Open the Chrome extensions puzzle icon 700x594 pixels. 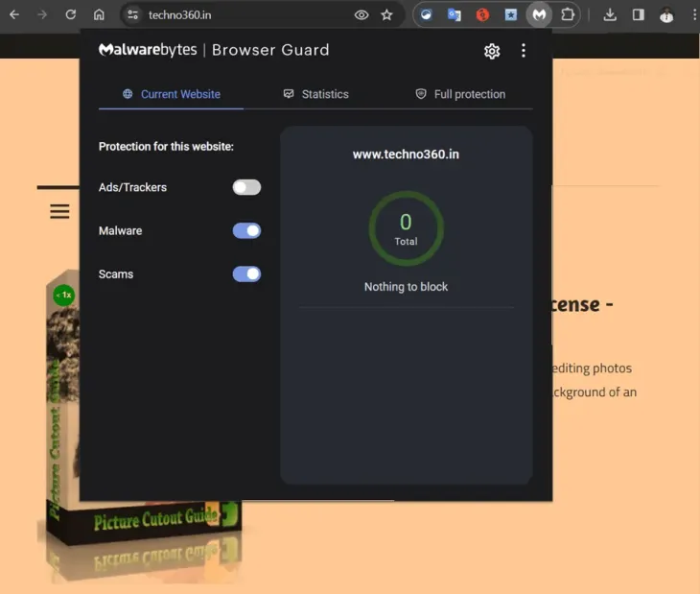pos(568,14)
